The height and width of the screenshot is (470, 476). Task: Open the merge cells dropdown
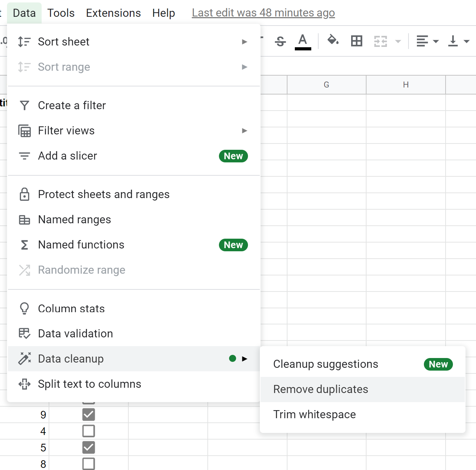coord(398,41)
